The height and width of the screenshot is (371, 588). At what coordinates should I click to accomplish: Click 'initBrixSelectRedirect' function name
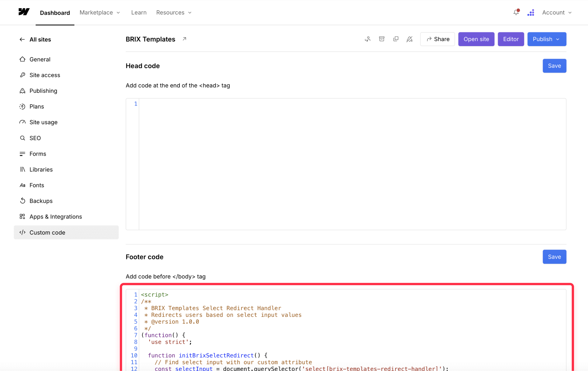tap(216, 355)
